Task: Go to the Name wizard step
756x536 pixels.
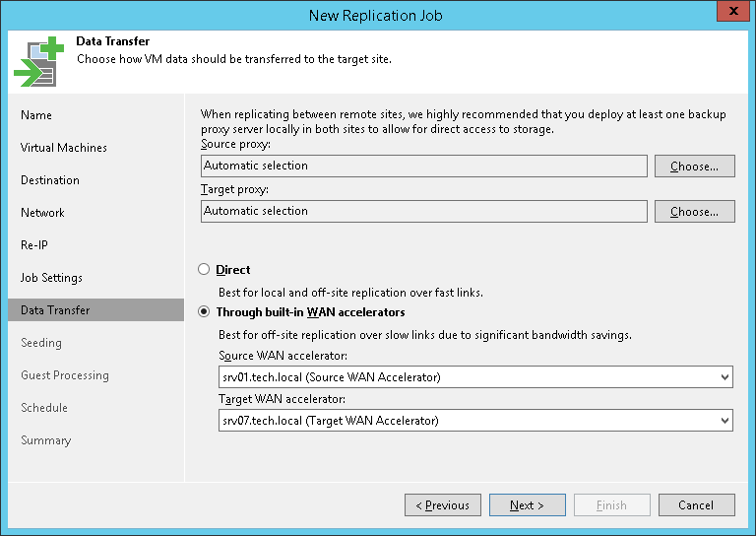Action: 36,115
